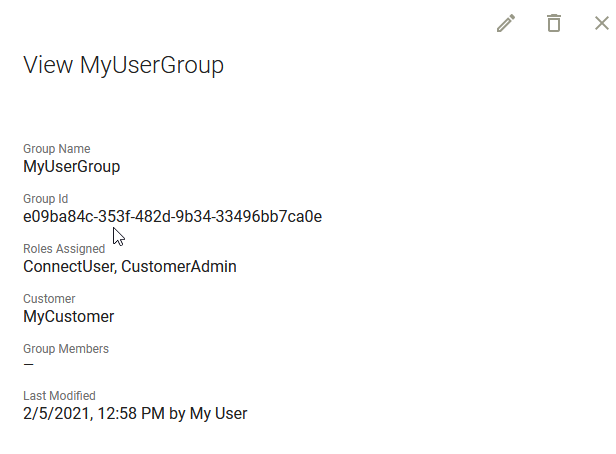The width and height of the screenshot is (616, 454).
Task: Edit the group with the pencil icon
Action: point(506,23)
